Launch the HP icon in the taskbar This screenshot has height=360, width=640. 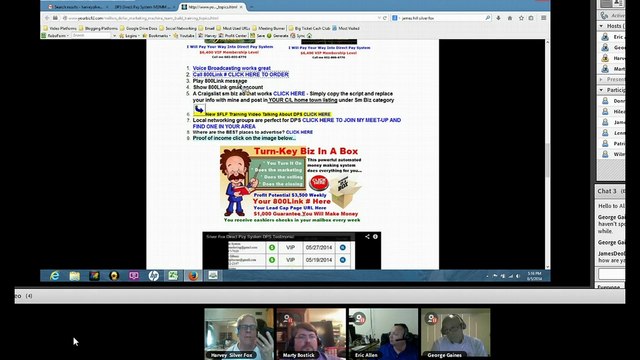pos(153,276)
